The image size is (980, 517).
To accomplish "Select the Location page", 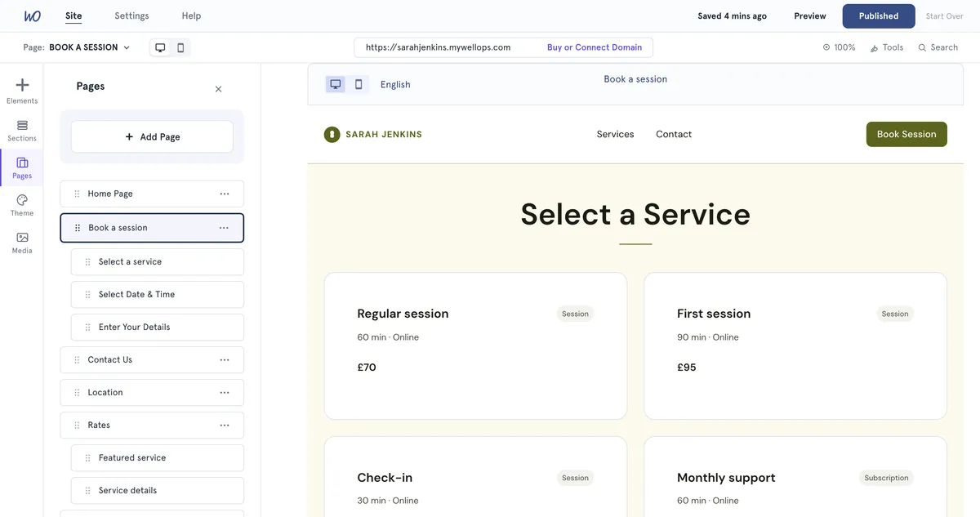I will (x=152, y=392).
